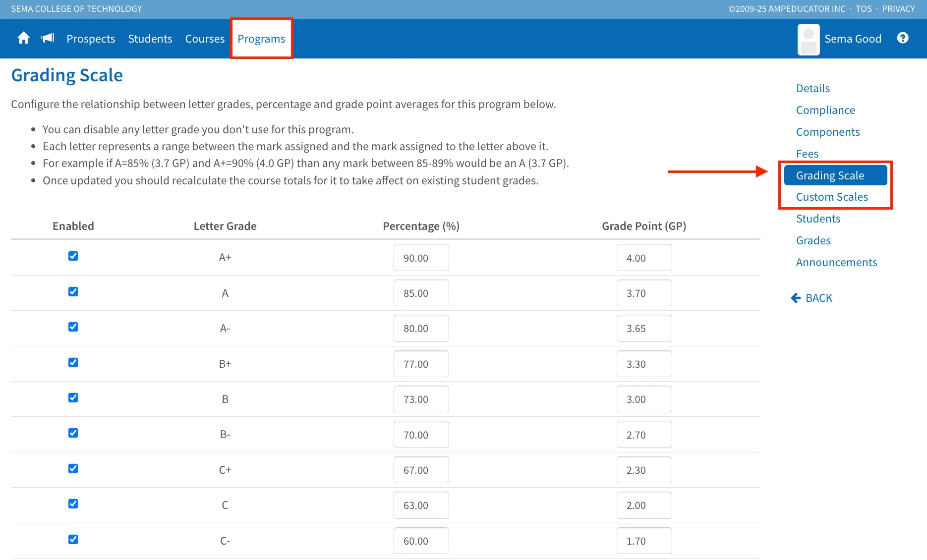Image resolution: width=927 pixels, height=560 pixels.
Task: Click the C percentage field 63.00
Action: (421, 505)
